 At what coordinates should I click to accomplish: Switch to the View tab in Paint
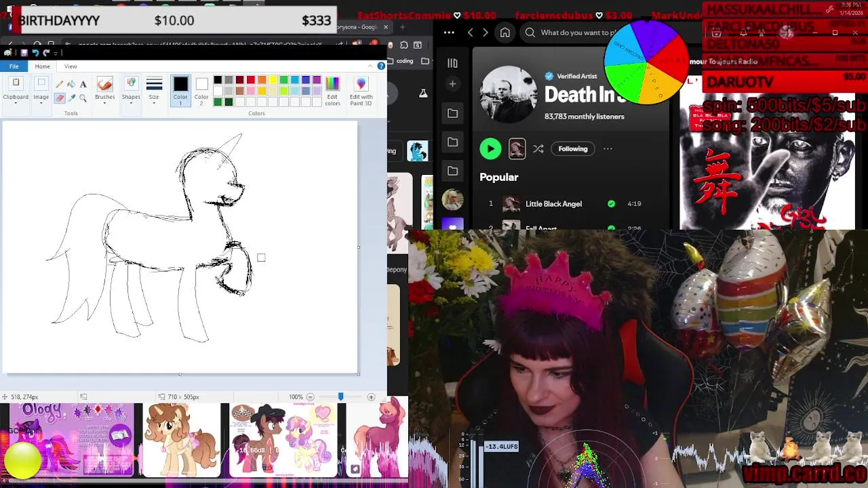click(x=71, y=66)
